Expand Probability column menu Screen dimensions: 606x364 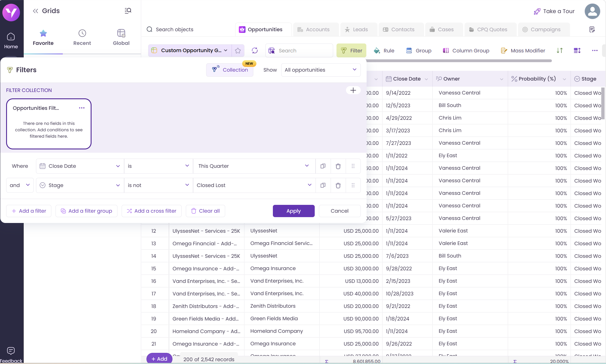564,79
